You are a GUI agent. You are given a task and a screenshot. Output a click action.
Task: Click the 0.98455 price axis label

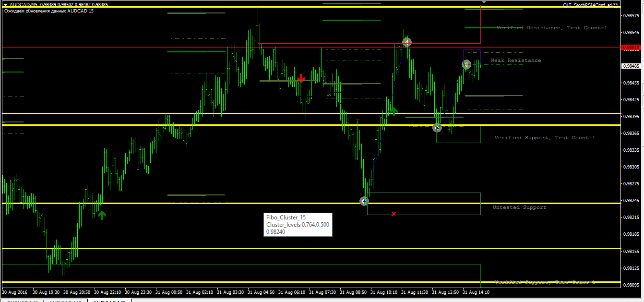(x=631, y=83)
